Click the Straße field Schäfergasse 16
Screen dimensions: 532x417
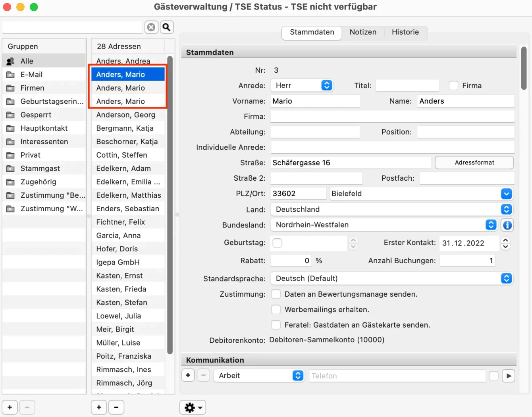point(351,162)
